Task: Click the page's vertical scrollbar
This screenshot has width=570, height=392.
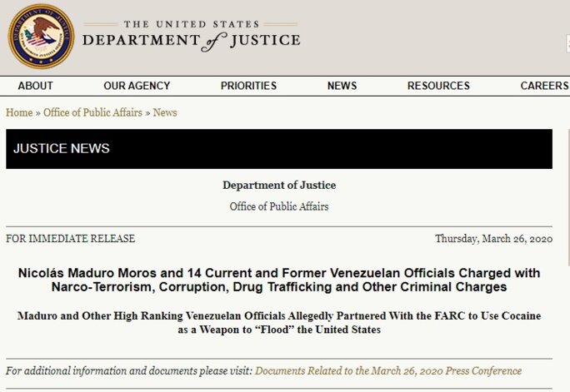Action: pos(567,250)
